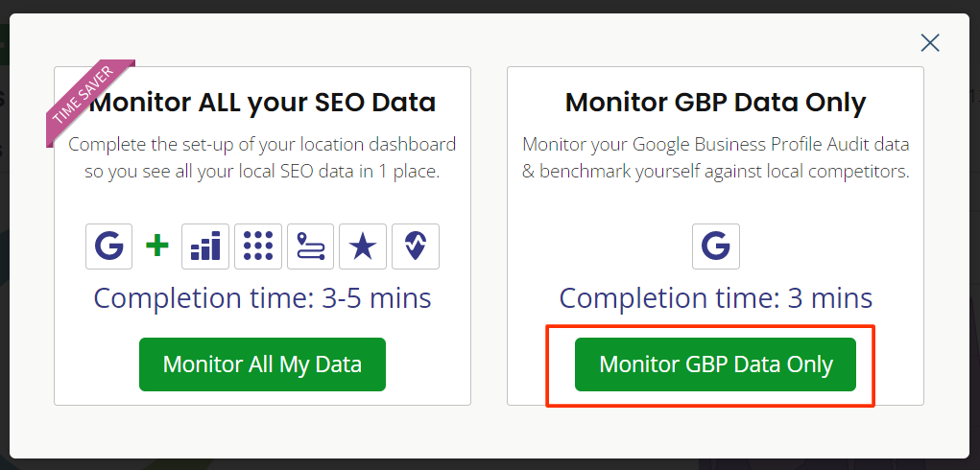Select the dotted grid icon
980x470 pixels.
click(x=257, y=247)
